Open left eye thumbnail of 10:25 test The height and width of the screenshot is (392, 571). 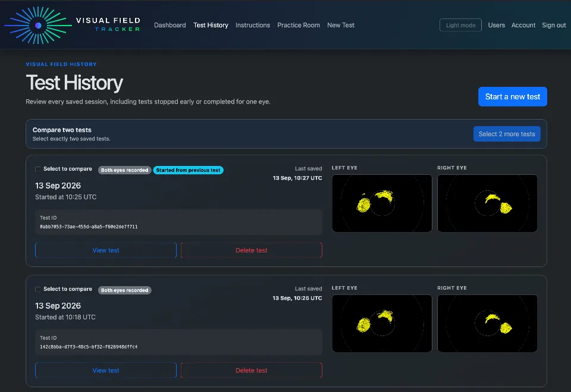click(382, 203)
